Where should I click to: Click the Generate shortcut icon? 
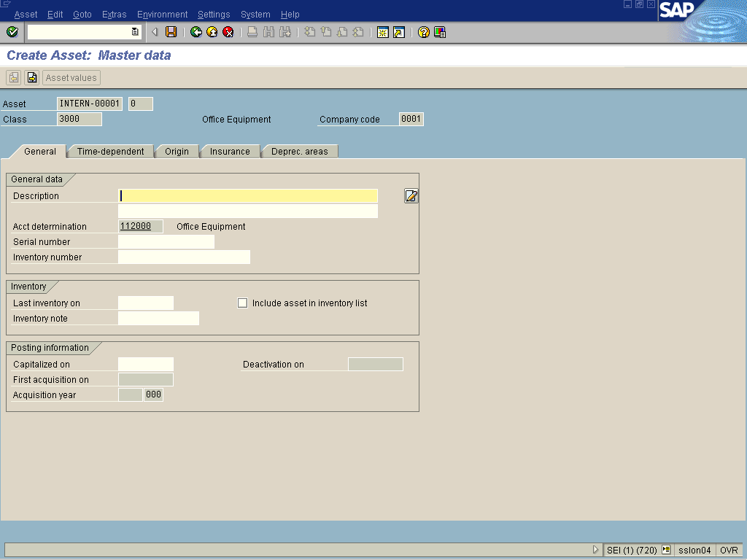[398, 32]
